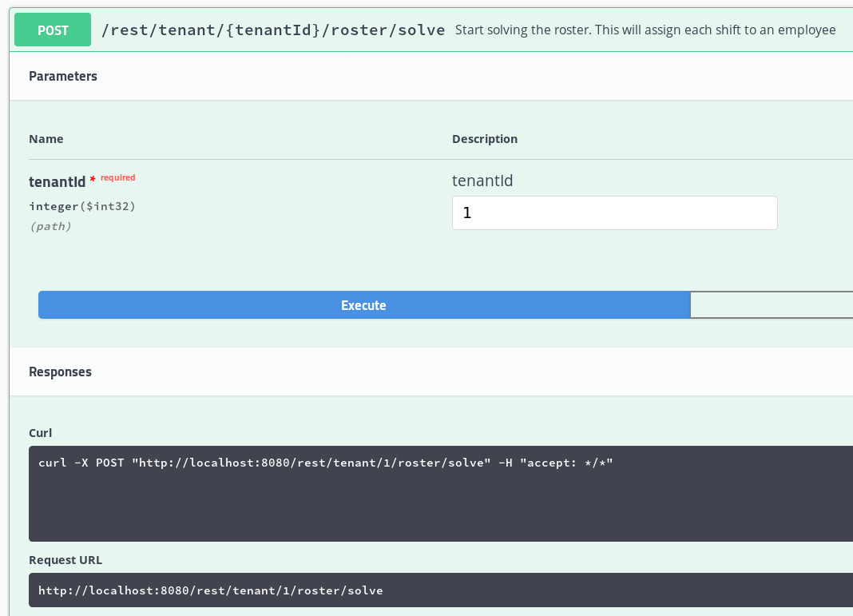The height and width of the screenshot is (616, 853).
Task: Select the Responses section heading
Action: click(60, 372)
